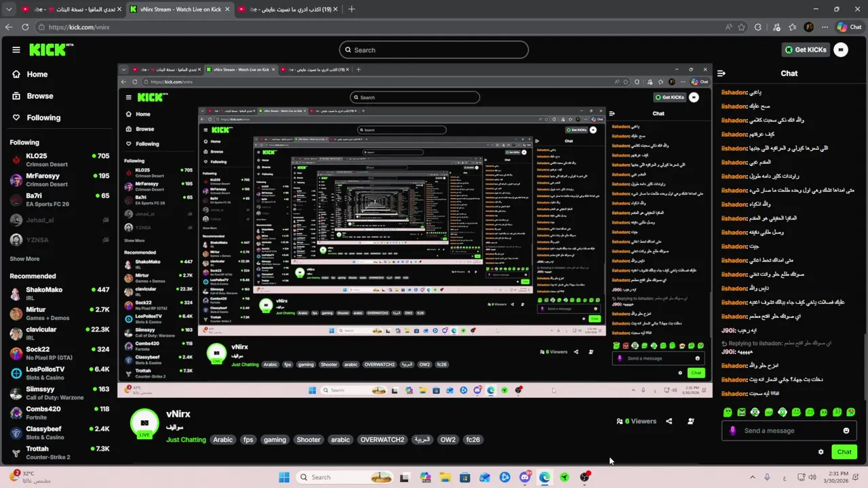Open the profile avatar menu

point(841,49)
